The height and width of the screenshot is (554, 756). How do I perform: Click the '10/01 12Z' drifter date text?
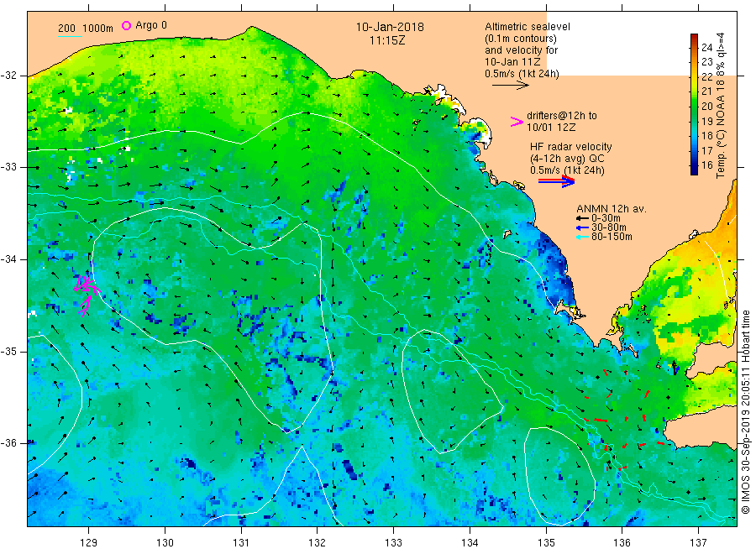(x=550, y=128)
